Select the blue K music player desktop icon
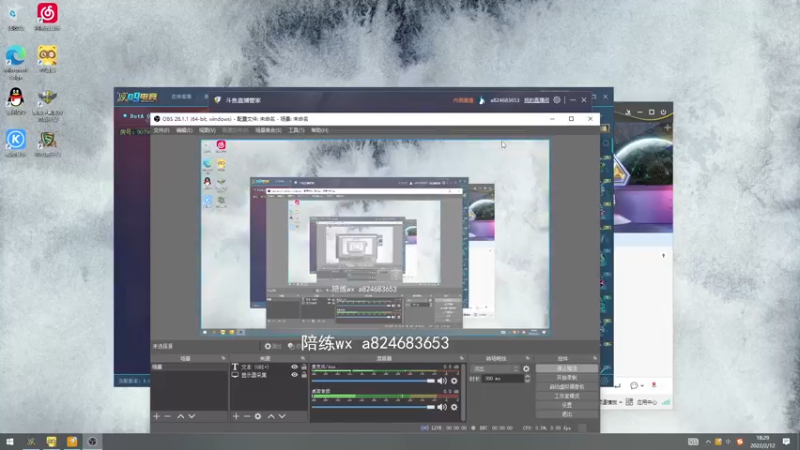 pos(16,142)
